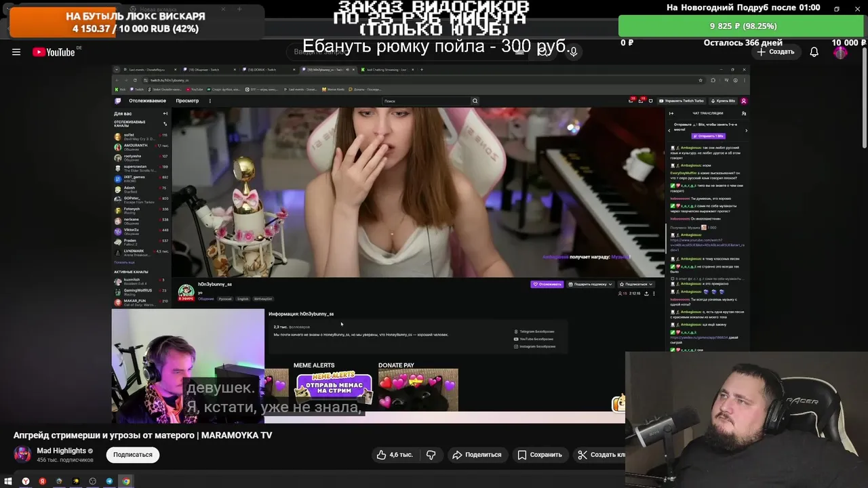Go to next Bits leaderboard arrow
Viewport: 868px width, 488px height.
746,130
